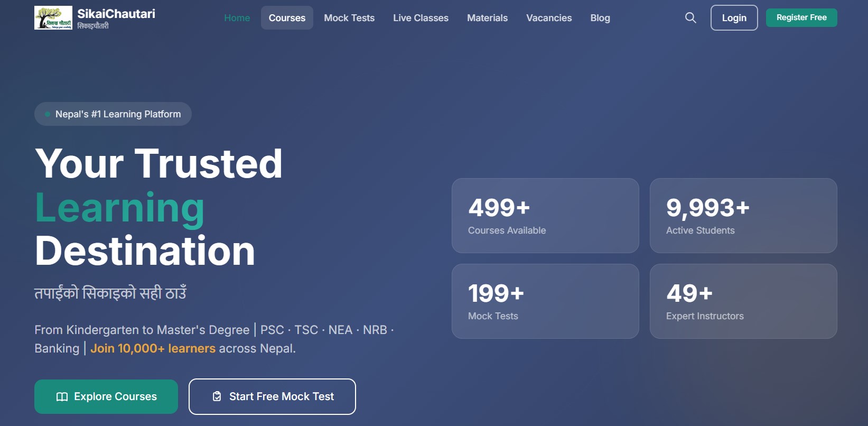Select the 9,993+ Active Students card
Viewport: 868px width, 426px height.
tap(743, 216)
